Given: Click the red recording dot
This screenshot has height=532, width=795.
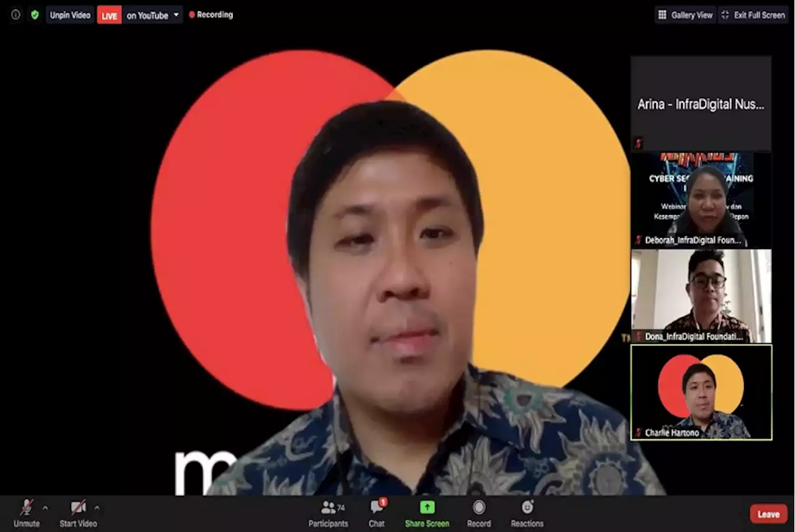Looking at the screenshot, I should (x=192, y=15).
